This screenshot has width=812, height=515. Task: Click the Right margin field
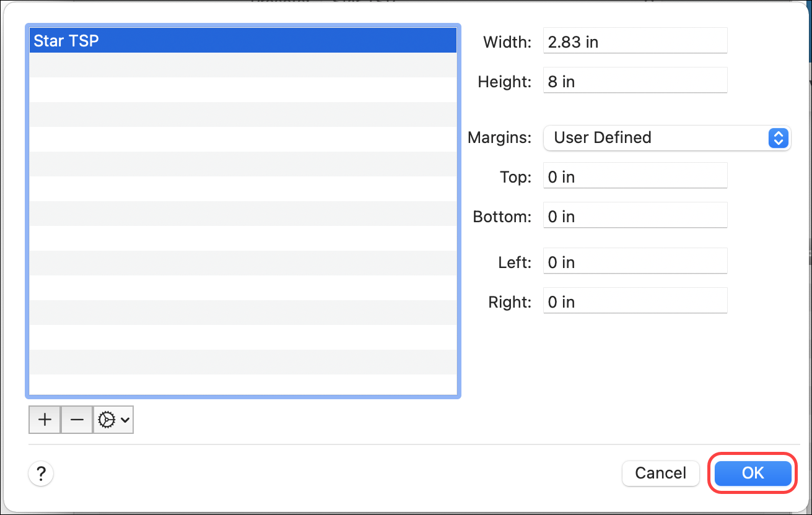(635, 302)
